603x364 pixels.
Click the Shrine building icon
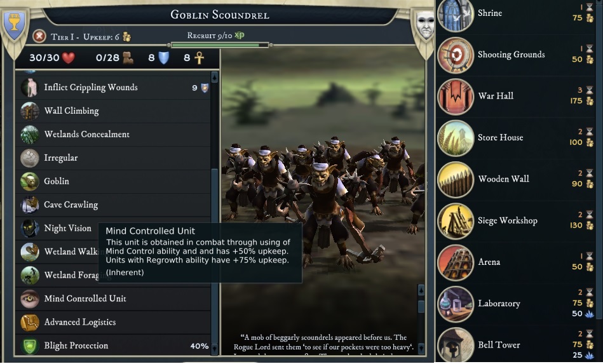[x=456, y=15]
